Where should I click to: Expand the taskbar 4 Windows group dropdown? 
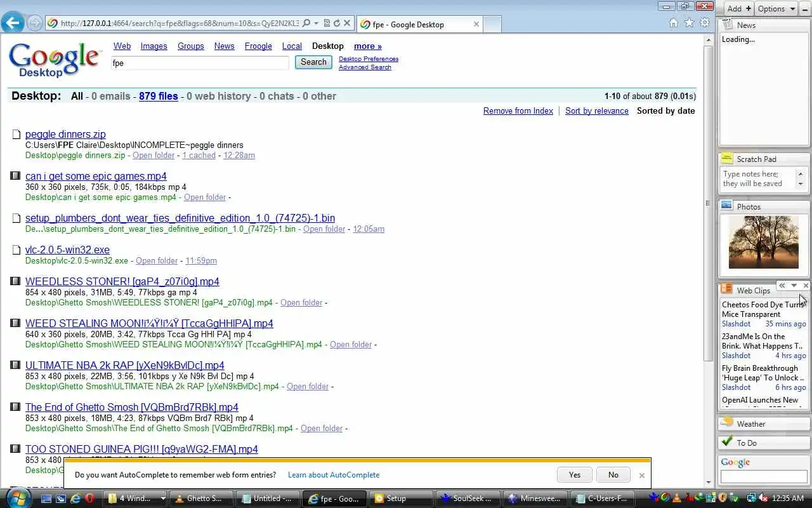163,498
